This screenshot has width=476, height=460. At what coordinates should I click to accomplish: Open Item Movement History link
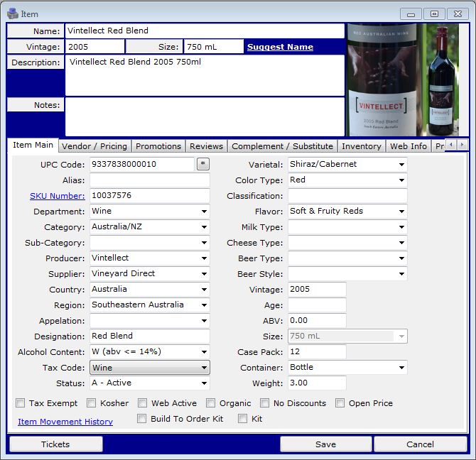pos(65,422)
